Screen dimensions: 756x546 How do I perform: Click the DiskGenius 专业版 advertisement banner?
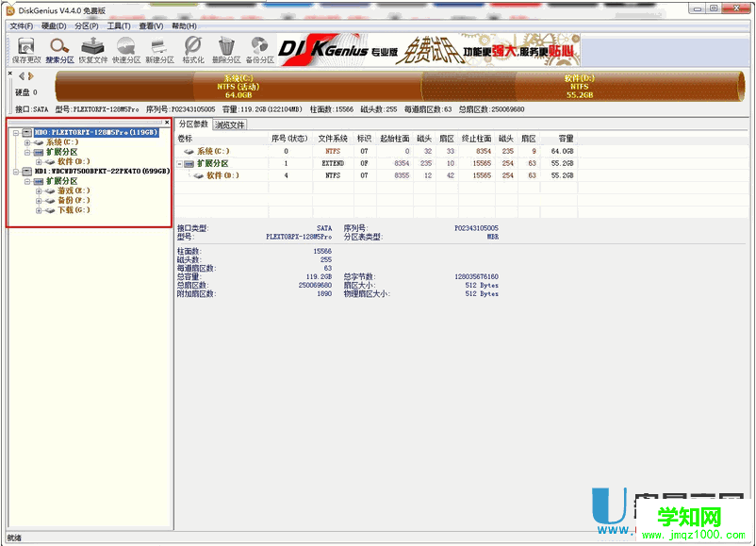tap(429, 50)
